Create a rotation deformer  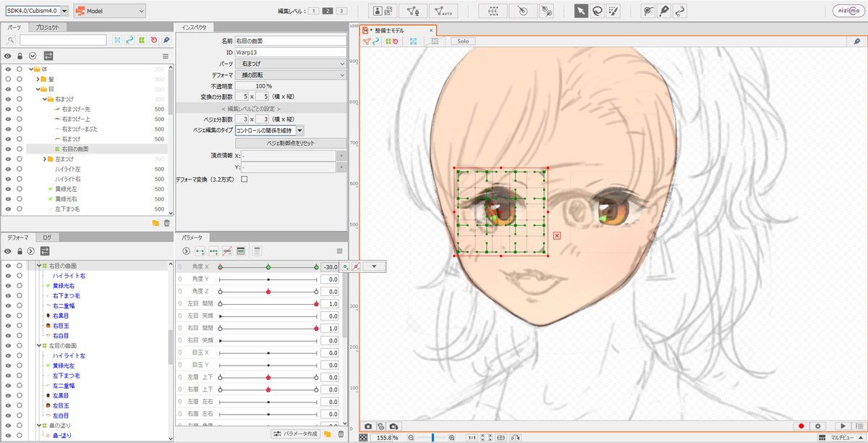pyautogui.click(x=523, y=11)
